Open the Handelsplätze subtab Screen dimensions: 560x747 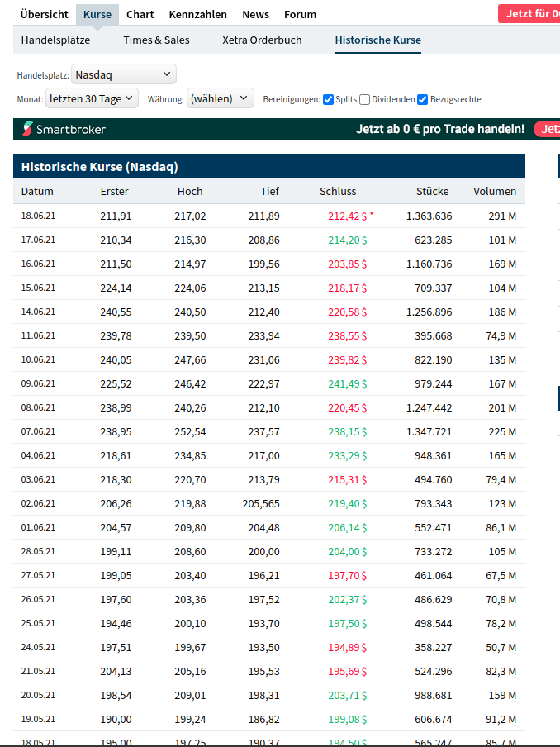pos(55,40)
